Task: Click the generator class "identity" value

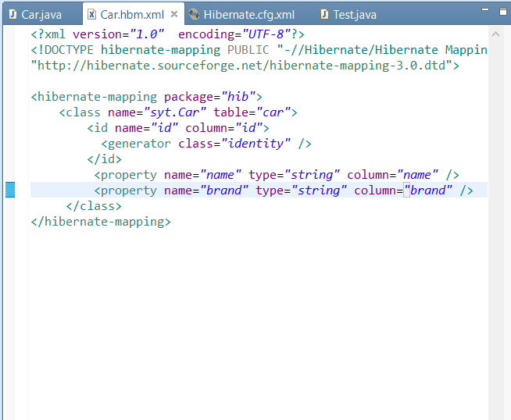Action: coord(256,144)
